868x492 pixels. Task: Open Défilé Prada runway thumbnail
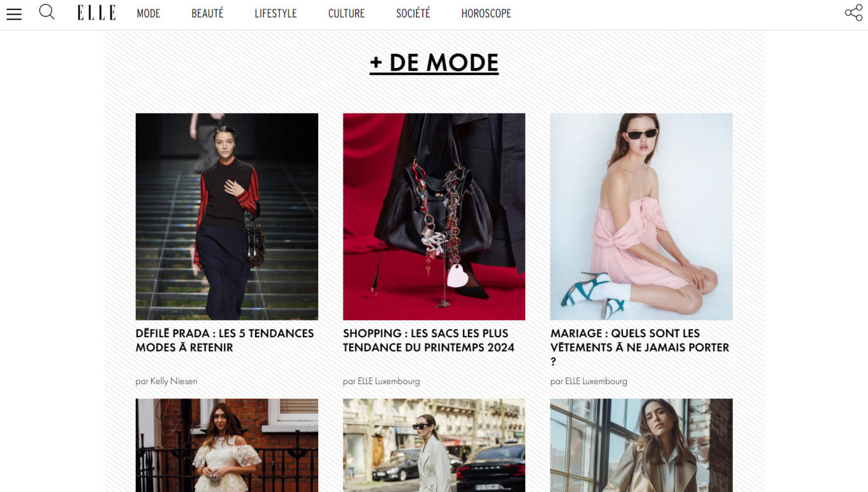coord(227,216)
